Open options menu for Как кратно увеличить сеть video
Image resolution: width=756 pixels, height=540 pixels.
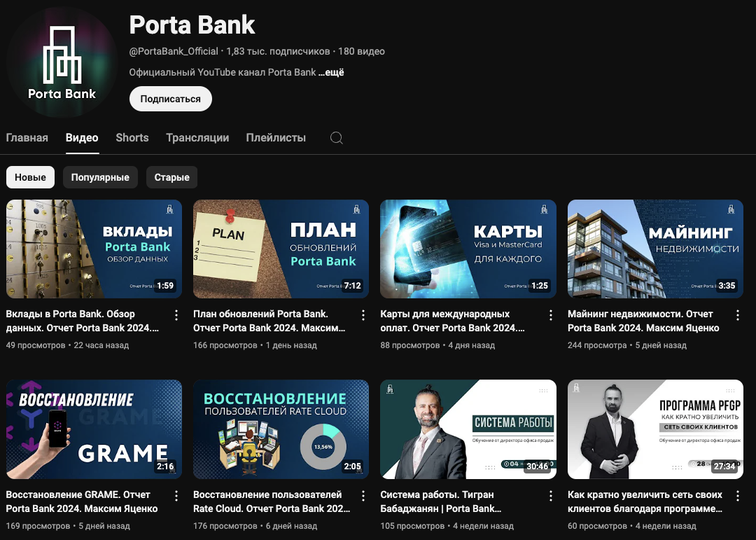738,496
